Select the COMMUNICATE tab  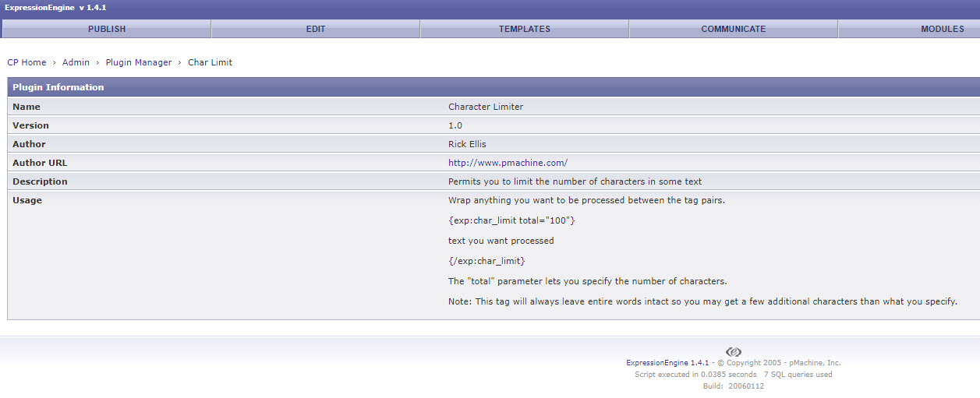pyautogui.click(x=733, y=29)
